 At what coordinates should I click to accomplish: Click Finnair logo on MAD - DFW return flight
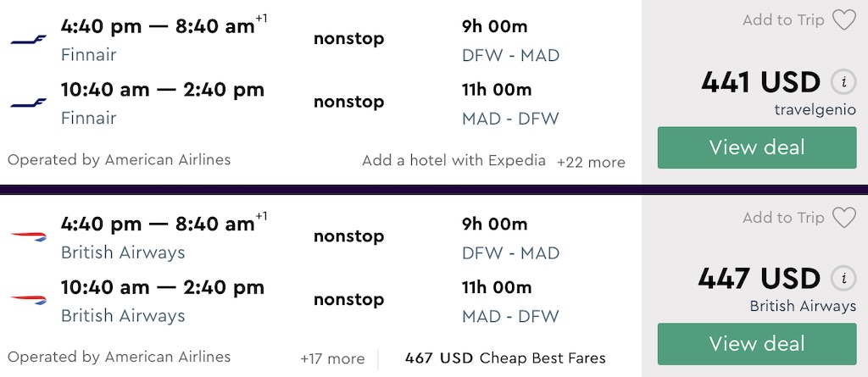(29, 103)
